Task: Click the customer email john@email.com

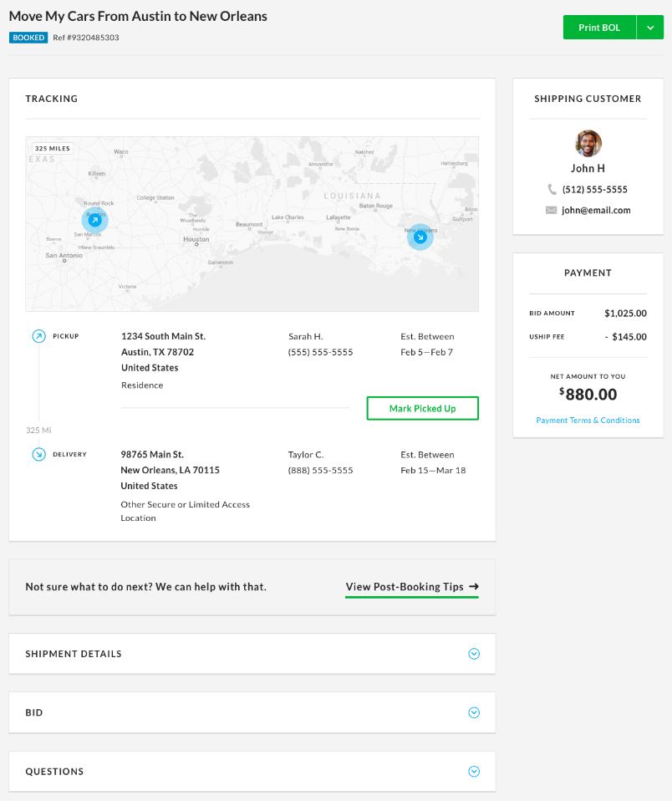Action: coord(596,211)
